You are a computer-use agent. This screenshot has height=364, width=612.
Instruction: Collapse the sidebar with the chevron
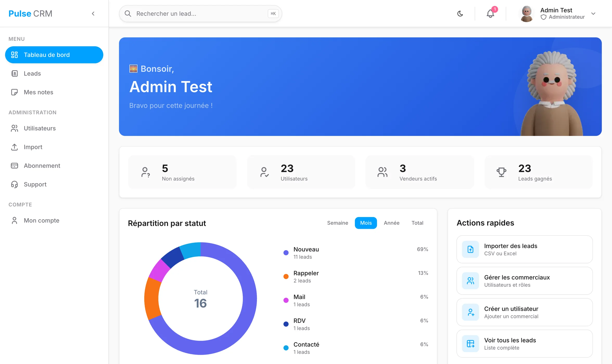(93, 14)
